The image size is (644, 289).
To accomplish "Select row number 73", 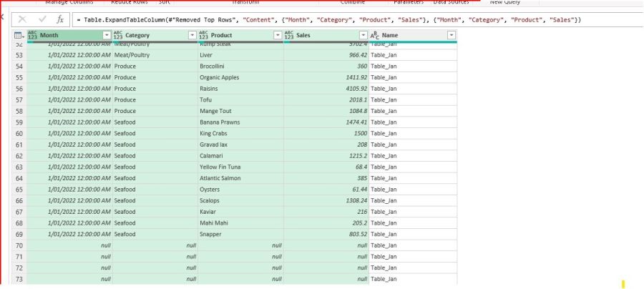I will [19, 279].
